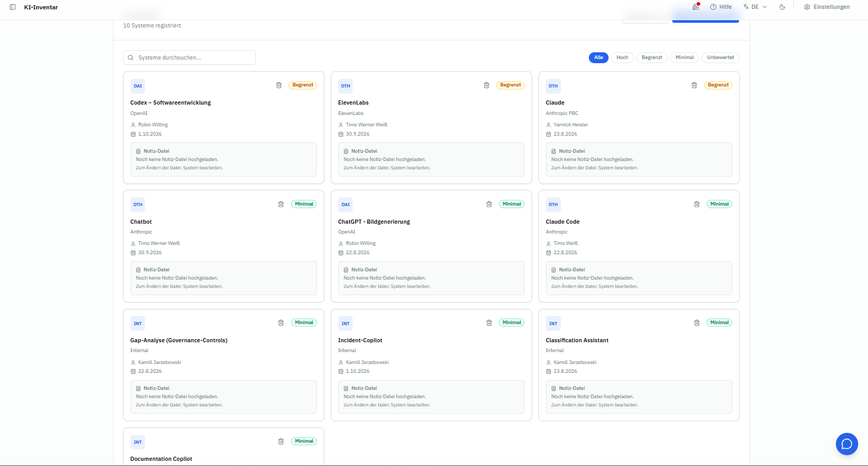
Task: Click the Notiz-Datei box in Incident-Copilot card
Action: [x=431, y=397]
